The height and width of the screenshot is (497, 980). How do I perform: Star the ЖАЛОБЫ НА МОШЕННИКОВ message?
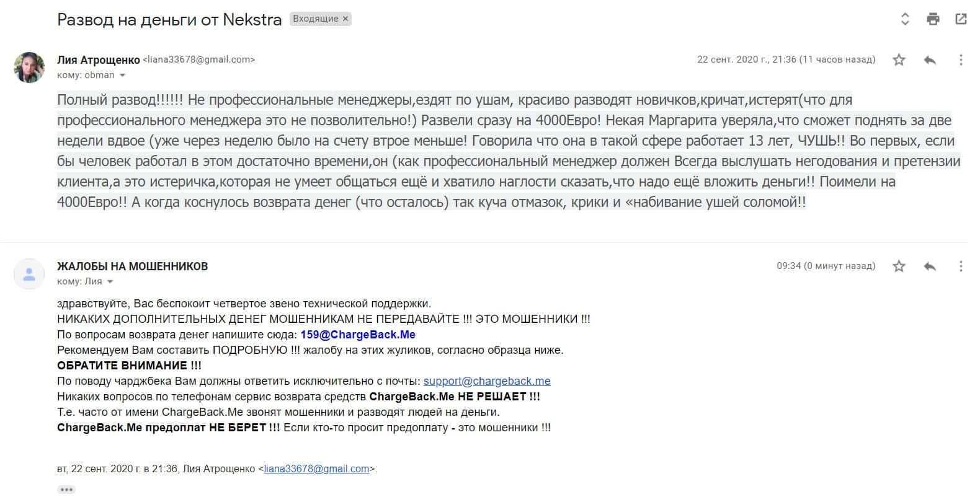899,266
